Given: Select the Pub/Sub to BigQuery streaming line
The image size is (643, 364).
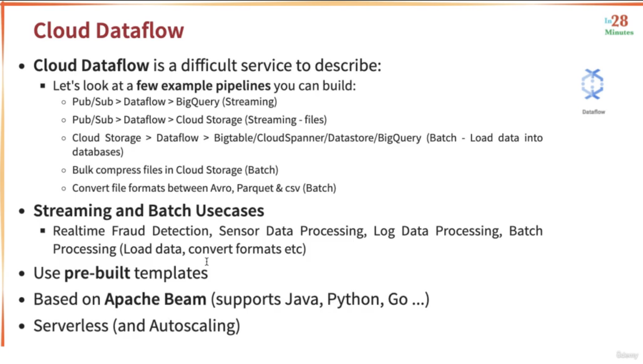Looking at the screenshot, I should tap(175, 102).
